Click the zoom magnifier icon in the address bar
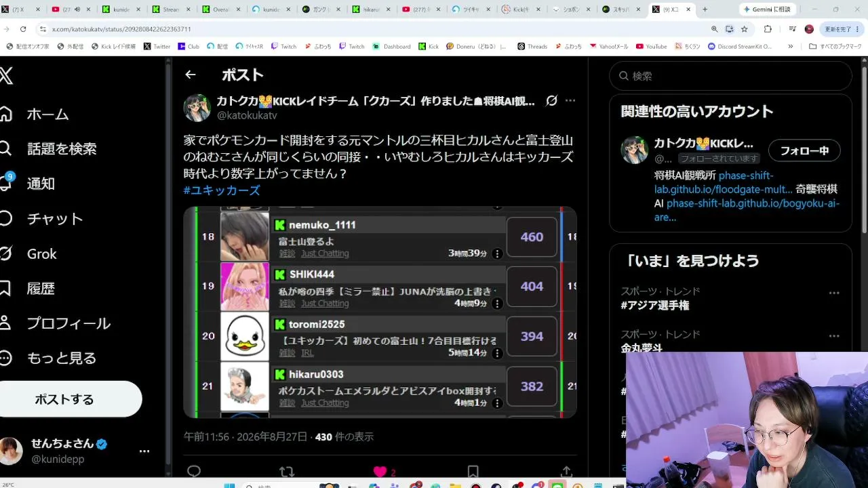Image resolution: width=868 pixels, height=488 pixels. click(714, 29)
